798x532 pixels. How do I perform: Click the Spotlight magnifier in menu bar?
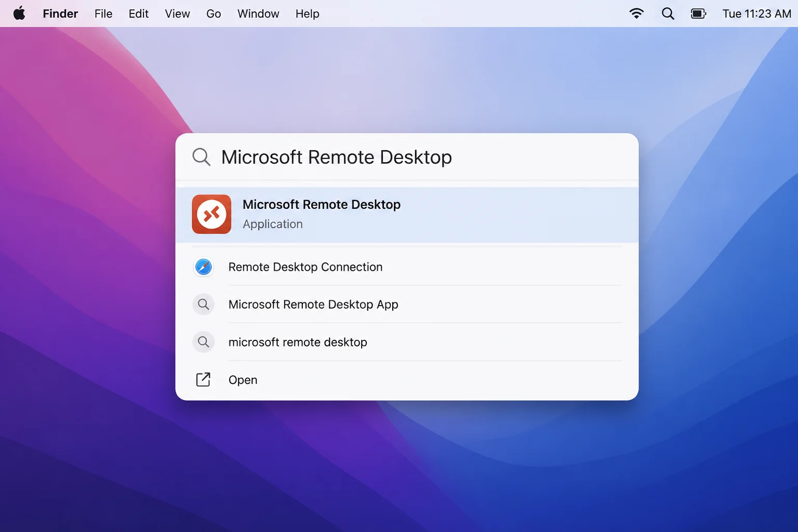[668, 14]
